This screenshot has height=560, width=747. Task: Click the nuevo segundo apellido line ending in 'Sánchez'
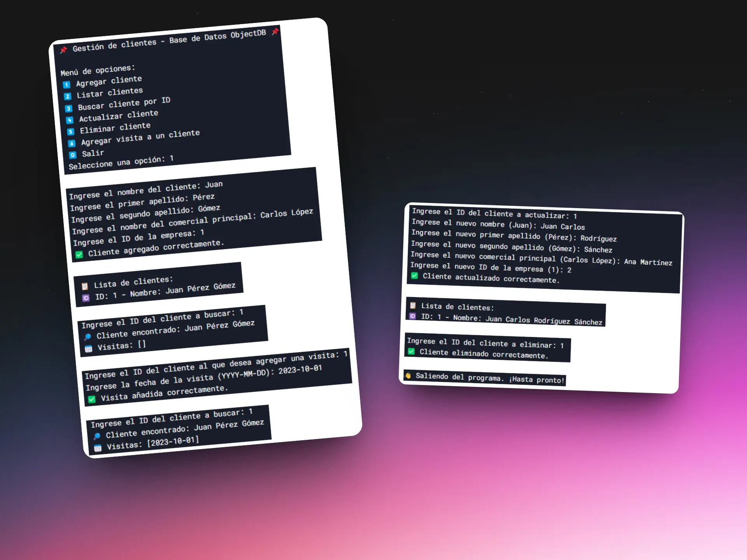pyautogui.click(x=512, y=246)
